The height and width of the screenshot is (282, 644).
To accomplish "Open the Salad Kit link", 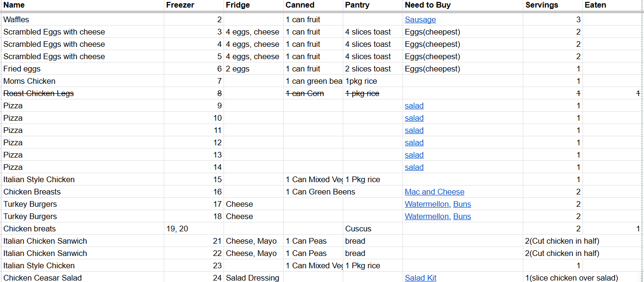I will (420, 278).
